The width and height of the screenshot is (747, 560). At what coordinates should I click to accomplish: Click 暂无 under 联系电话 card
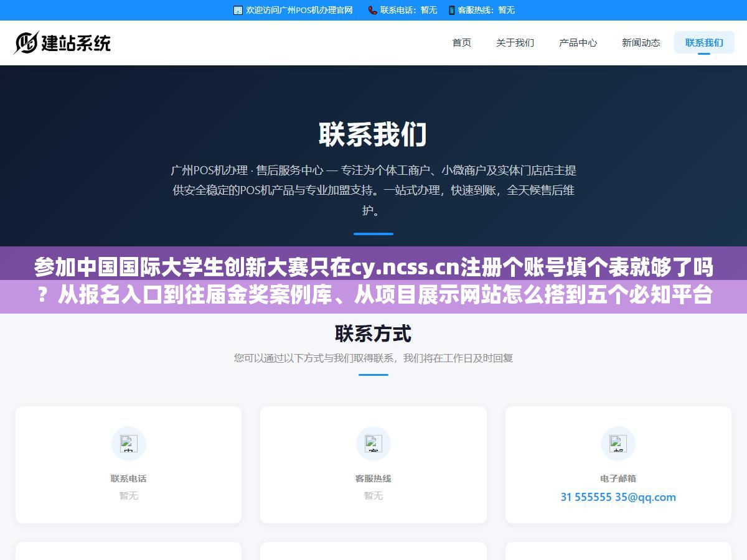coord(129,495)
